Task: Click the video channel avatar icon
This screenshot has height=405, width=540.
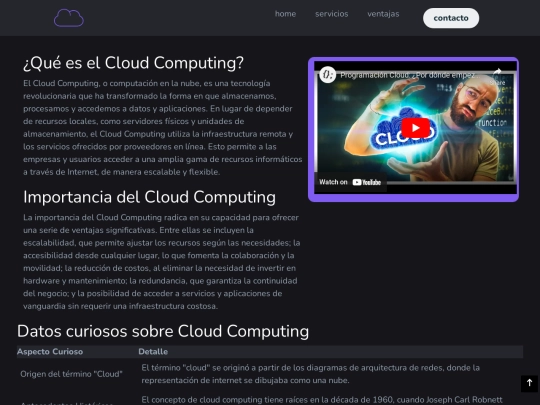Action: [x=327, y=75]
